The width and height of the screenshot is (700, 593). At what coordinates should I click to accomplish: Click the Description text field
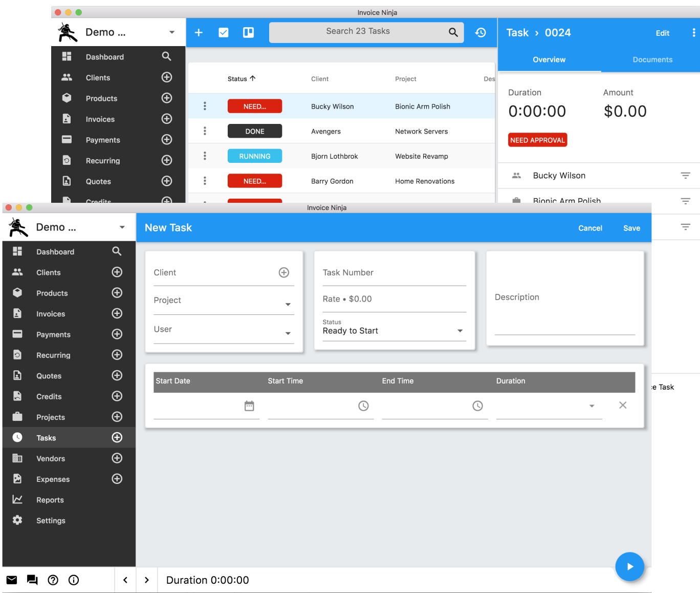click(565, 298)
